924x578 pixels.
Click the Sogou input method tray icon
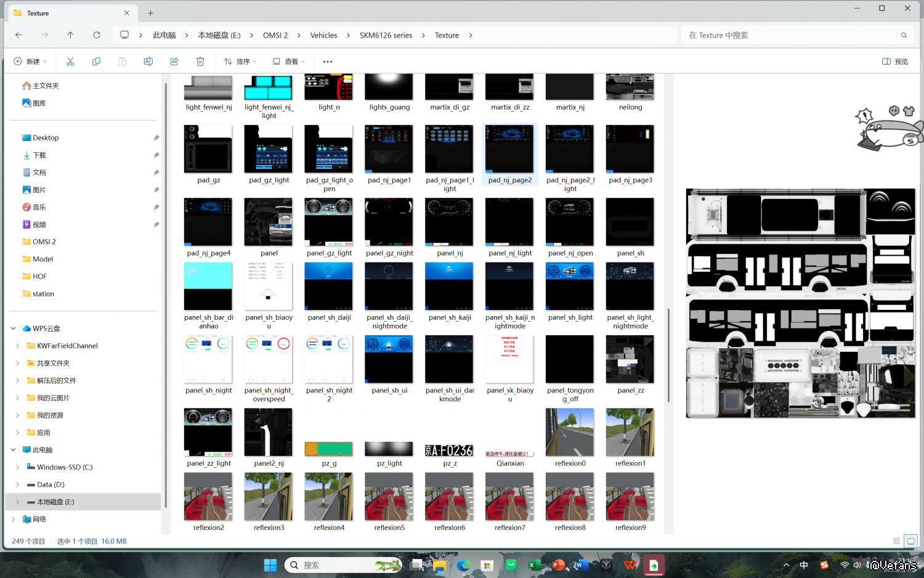click(824, 565)
